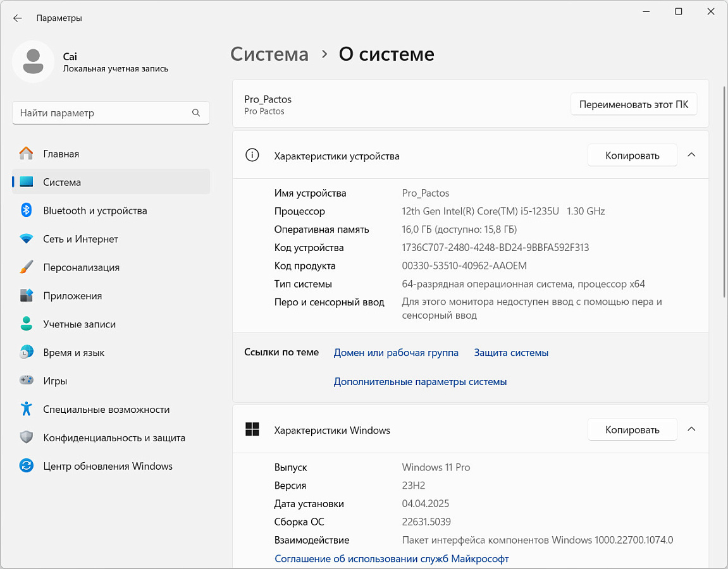This screenshot has width=728, height=569.
Task: Open the Защита системы link
Action: pyautogui.click(x=511, y=353)
